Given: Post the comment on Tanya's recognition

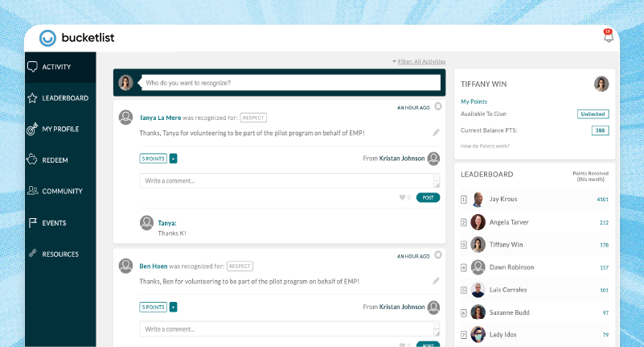Looking at the screenshot, I should pos(428,198).
